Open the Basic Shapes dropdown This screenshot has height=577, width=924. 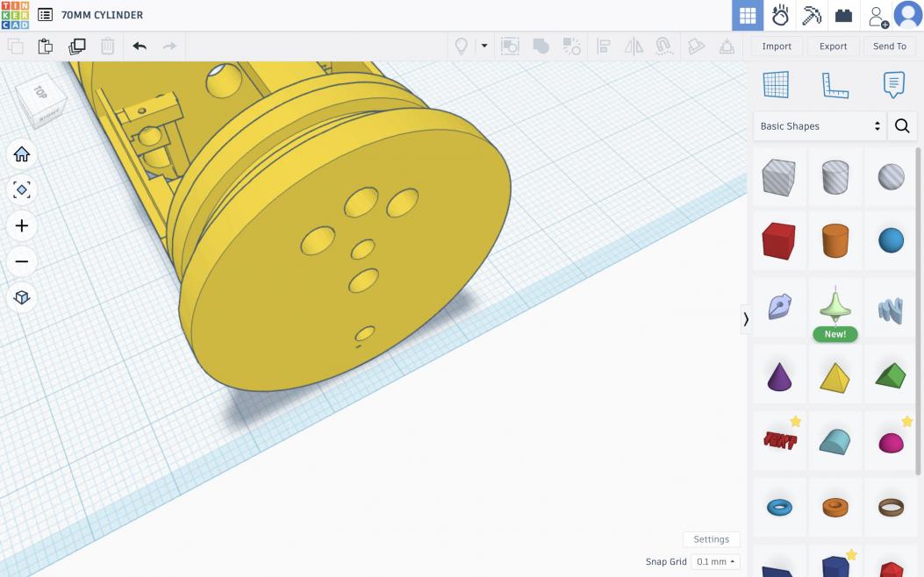coord(820,126)
